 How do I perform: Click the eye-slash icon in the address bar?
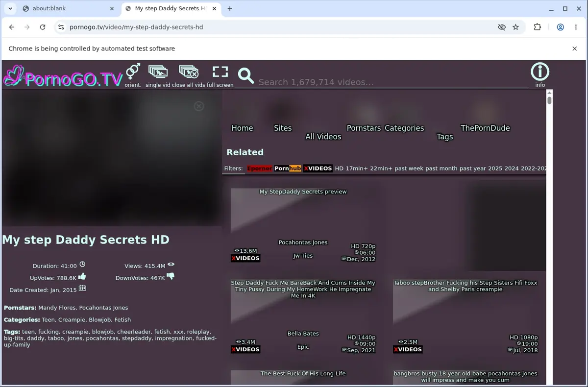click(502, 27)
